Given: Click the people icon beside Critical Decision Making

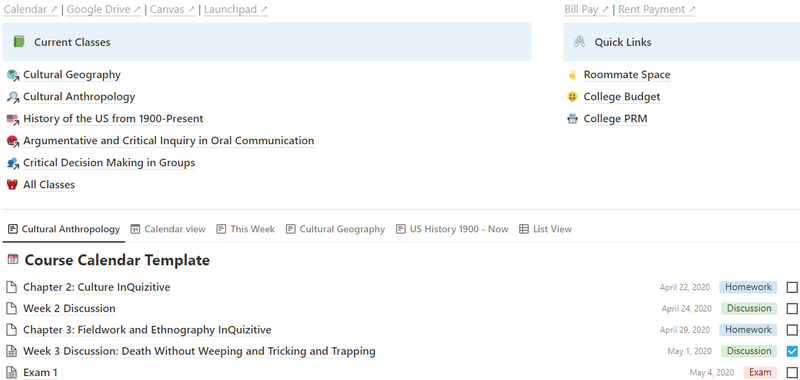Looking at the screenshot, I should click(13, 163).
